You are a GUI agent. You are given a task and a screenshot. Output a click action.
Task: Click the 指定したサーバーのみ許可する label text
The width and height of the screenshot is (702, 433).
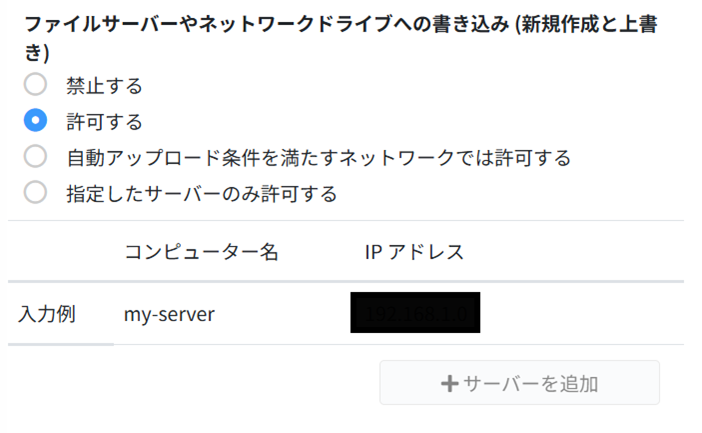pos(201,193)
